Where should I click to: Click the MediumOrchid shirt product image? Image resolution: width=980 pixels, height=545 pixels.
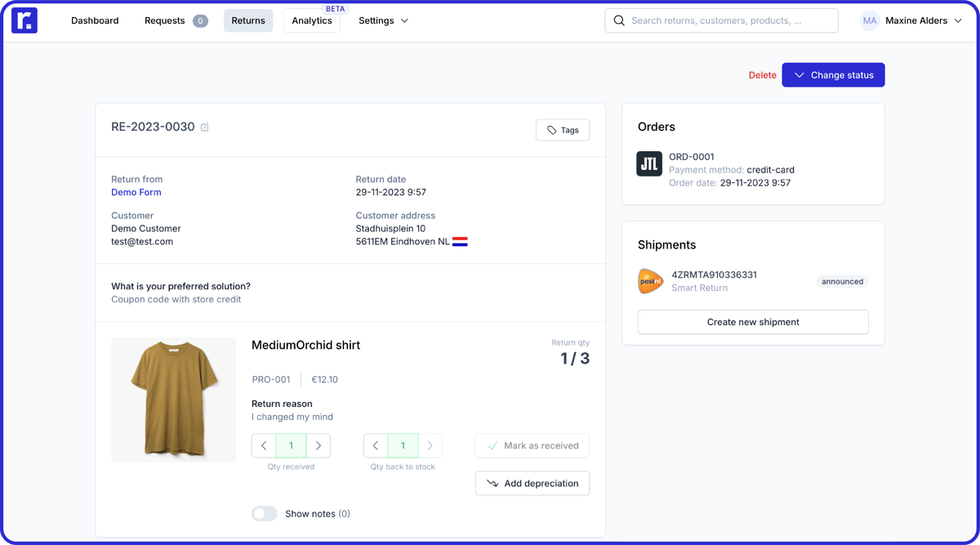point(174,400)
